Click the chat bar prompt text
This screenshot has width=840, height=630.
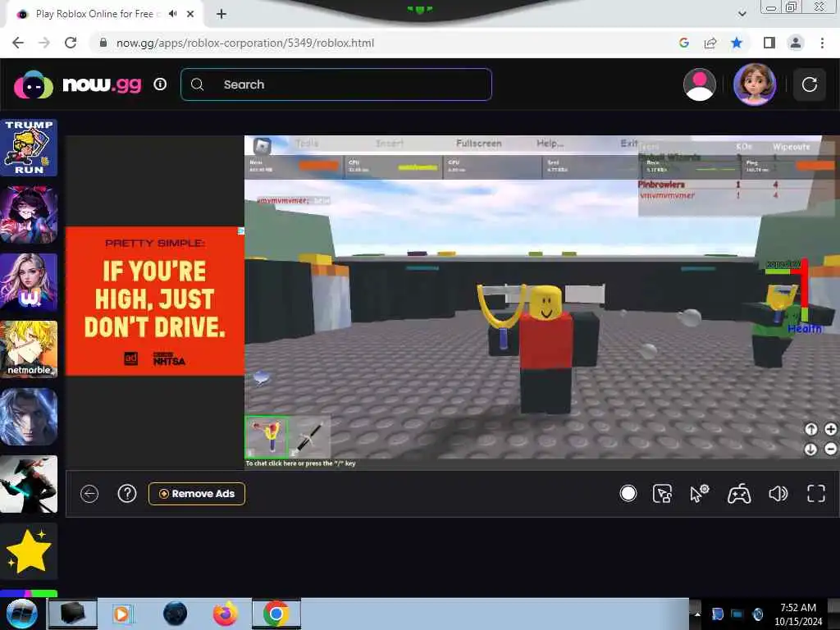pyautogui.click(x=300, y=463)
